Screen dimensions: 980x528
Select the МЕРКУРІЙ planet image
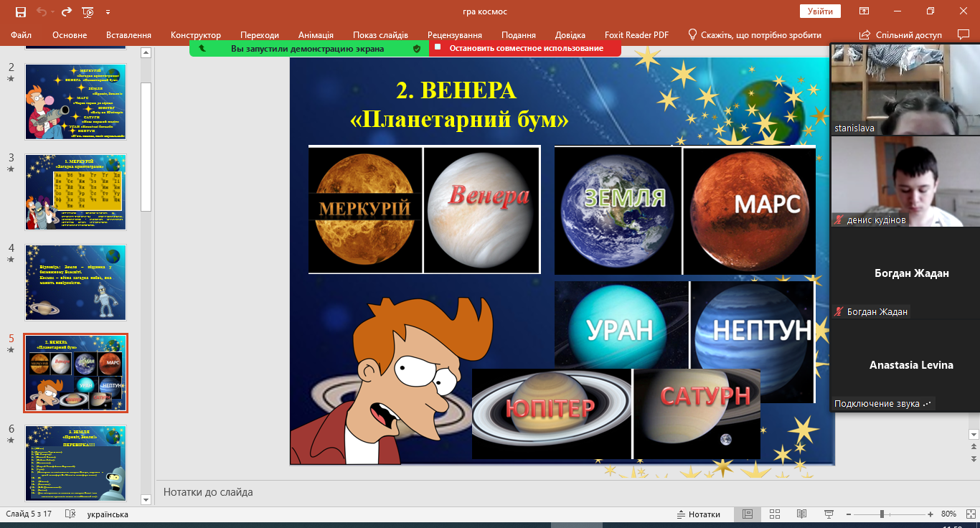[x=365, y=209]
